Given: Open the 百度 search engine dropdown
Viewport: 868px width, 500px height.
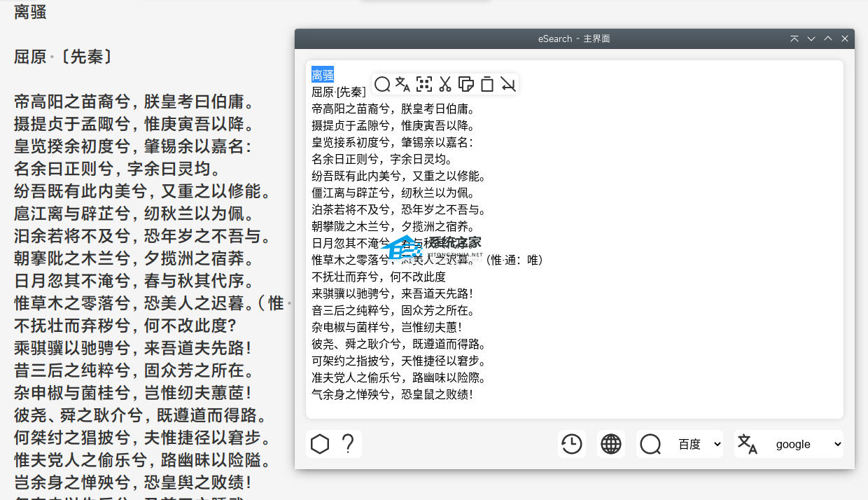Looking at the screenshot, I should [698, 444].
